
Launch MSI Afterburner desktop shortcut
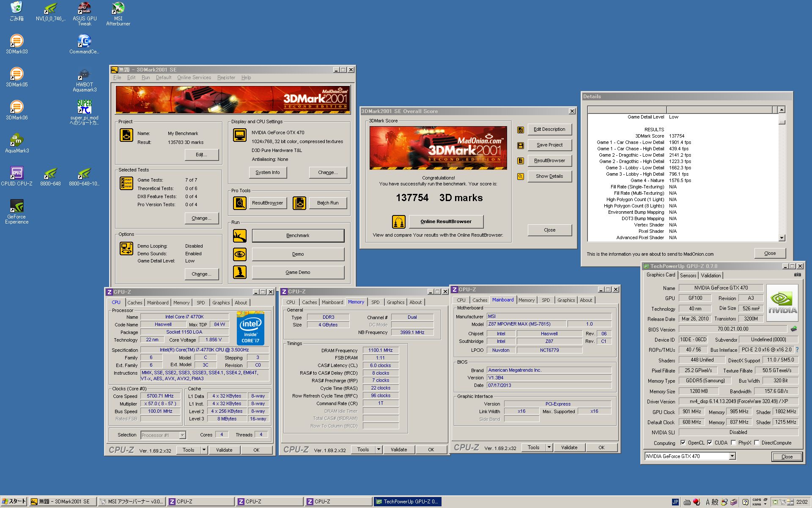coord(118,14)
